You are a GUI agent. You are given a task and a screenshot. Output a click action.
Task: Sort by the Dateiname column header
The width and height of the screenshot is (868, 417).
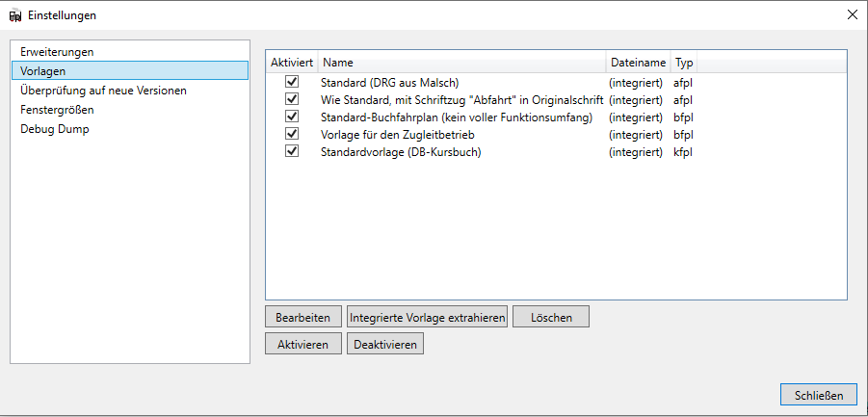[639, 63]
